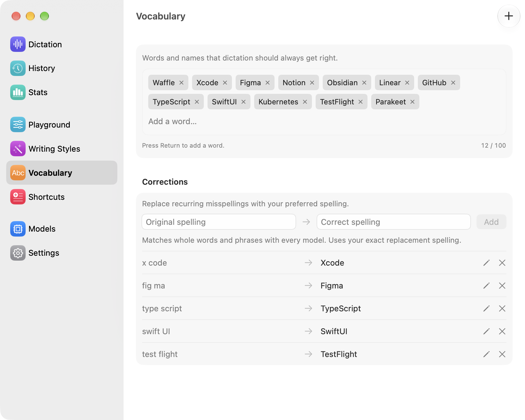Image resolution: width=525 pixels, height=420 pixels.
Task: Click the plus button beside the Vocabulary title
Action: point(509,16)
